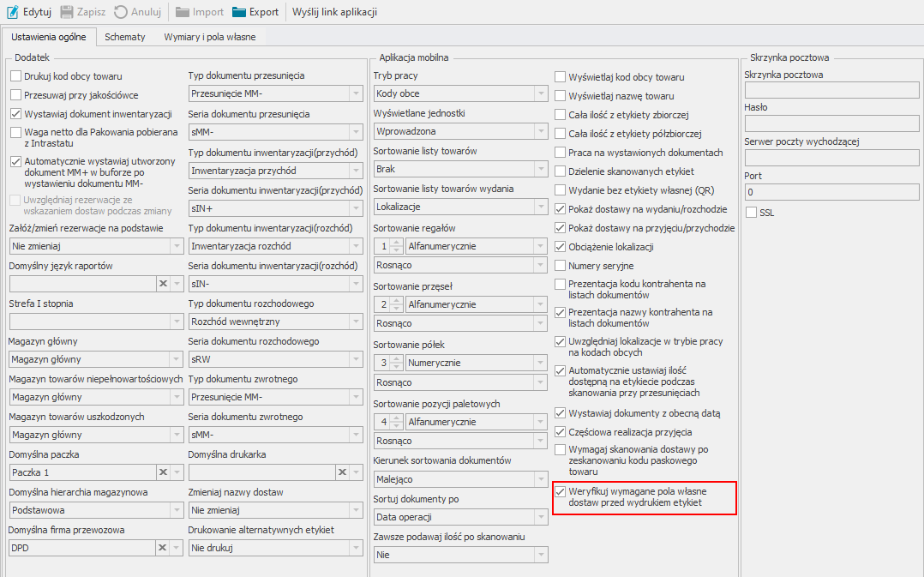Click the Anuluj undo arrow icon

click(x=120, y=12)
